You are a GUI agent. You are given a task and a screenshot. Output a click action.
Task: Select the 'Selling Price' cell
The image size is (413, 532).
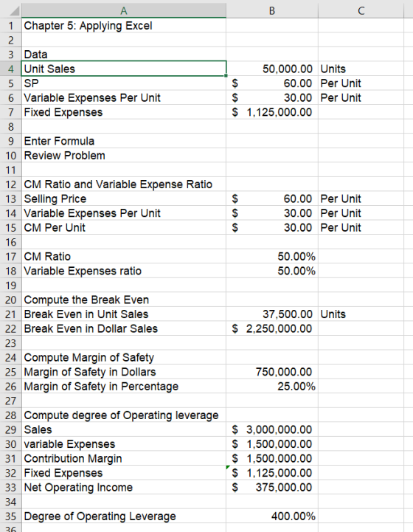(x=124, y=198)
